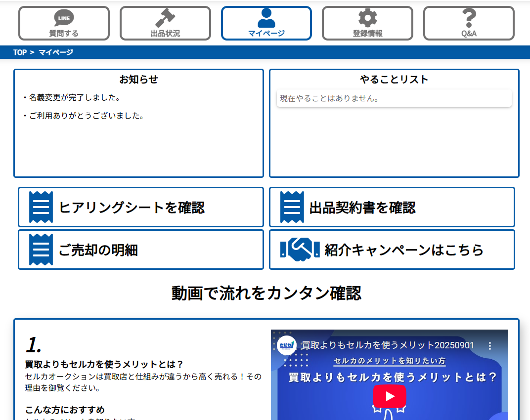Viewport: 530px width, 420px height.
Task: Click the question mark Q&A icon
Action: coord(469,18)
